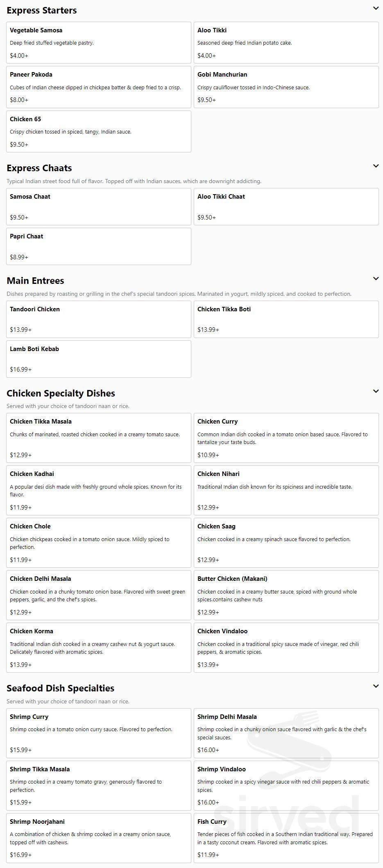Choose the Chicken 65 appetizer
Screen dimensions: 383x868
click(x=98, y=131)
